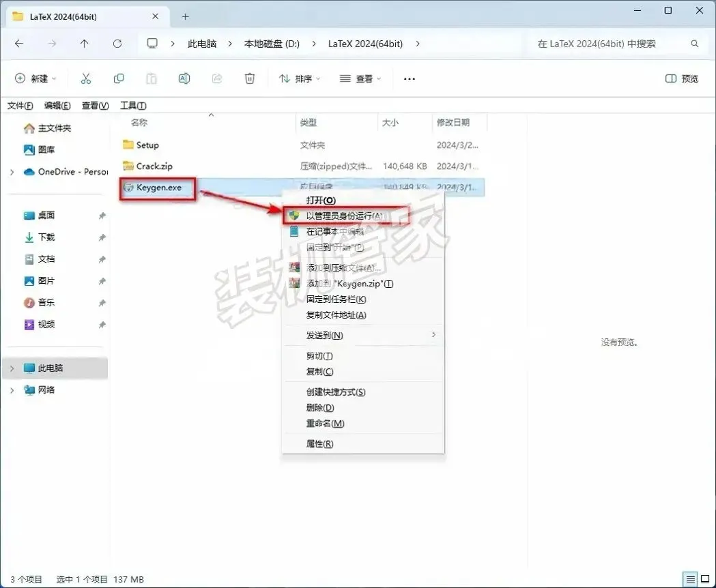Image resolution: width=716 pixels, height=588 pixels.
Task: Click the Cut scissors icon
Action: click(x=86, y=78)
